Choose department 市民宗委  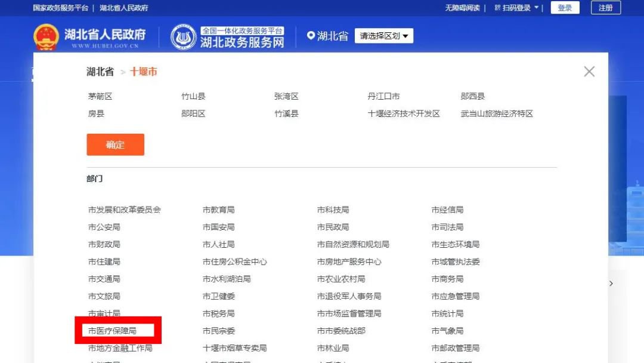pyautogui.click(x=218, y=331)
